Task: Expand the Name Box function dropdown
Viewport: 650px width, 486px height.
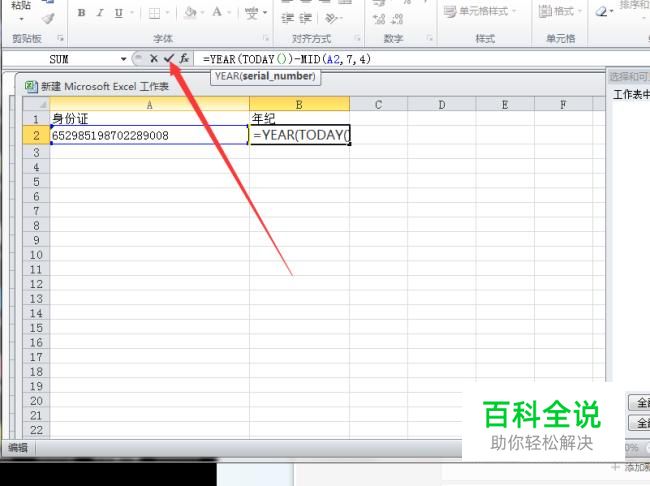Action: click(x=124, y=59)
